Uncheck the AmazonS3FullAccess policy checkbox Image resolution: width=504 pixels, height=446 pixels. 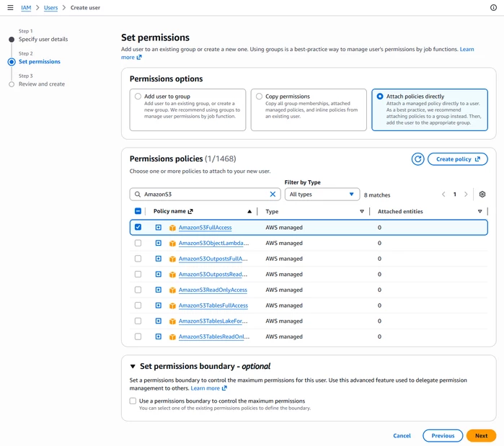(138, 227)
